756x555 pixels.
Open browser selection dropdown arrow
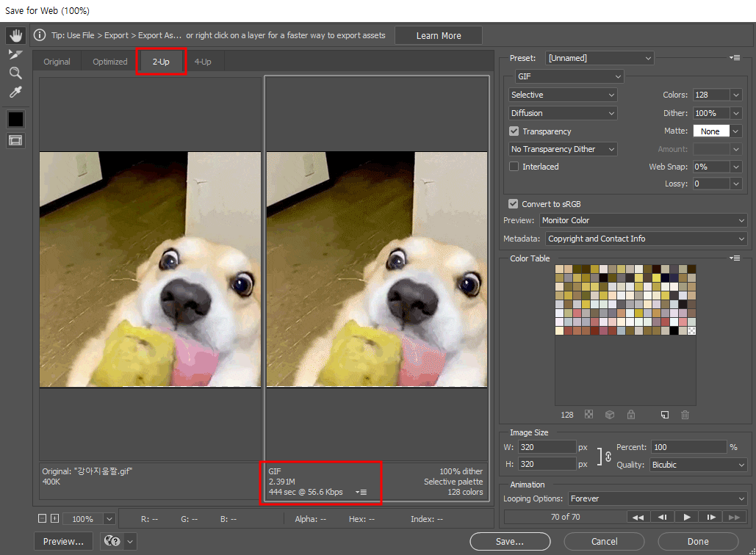[x=130, y=541]
